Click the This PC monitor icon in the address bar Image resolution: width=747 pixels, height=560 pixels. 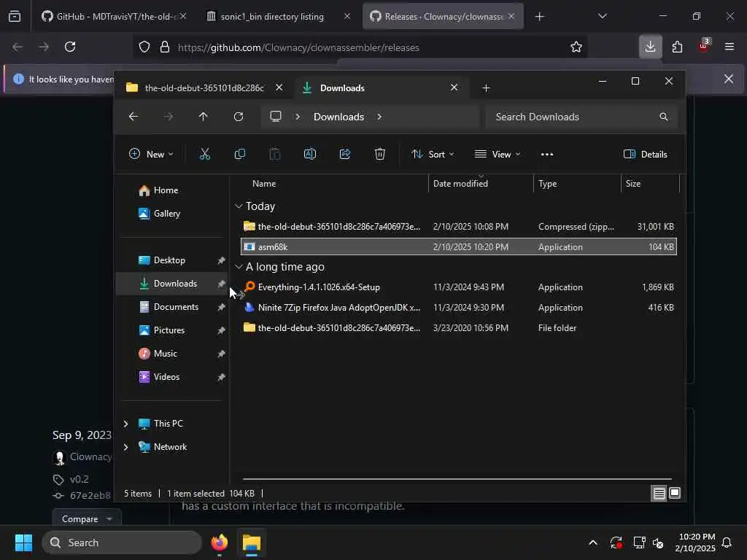pos(276,117)
